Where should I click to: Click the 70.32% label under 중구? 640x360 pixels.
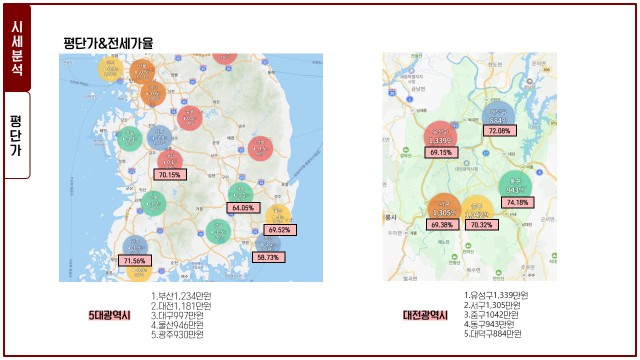click(x=482, y=224)
